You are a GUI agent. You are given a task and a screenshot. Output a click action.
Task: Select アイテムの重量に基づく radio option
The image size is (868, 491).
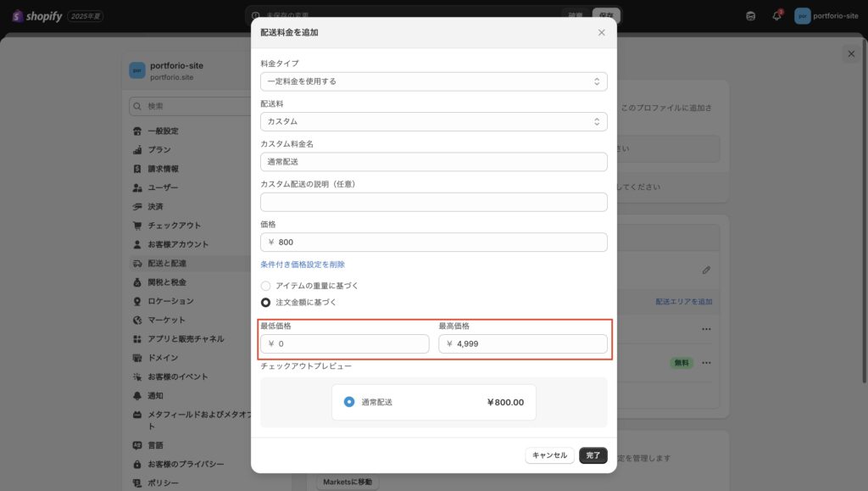(266, 286)
